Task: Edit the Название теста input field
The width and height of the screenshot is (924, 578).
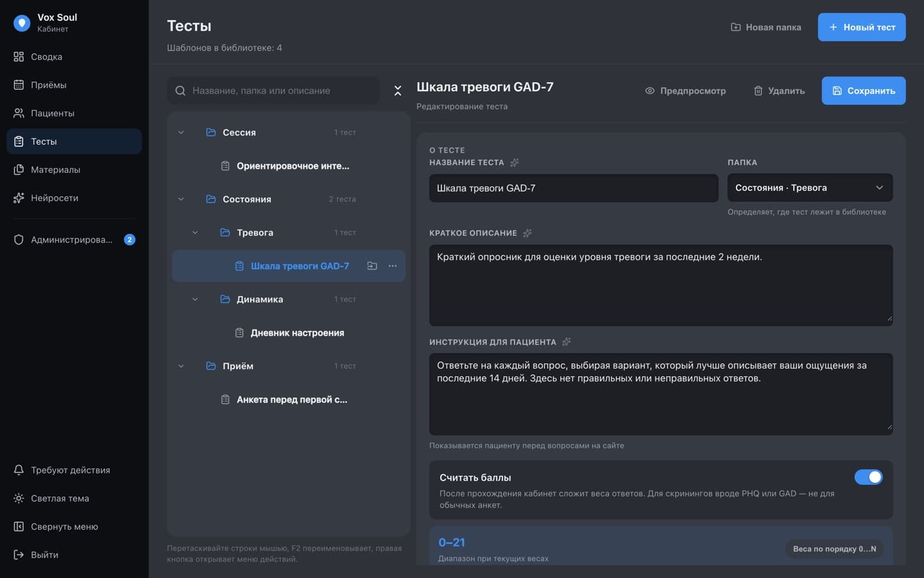Action: (574, 188)
